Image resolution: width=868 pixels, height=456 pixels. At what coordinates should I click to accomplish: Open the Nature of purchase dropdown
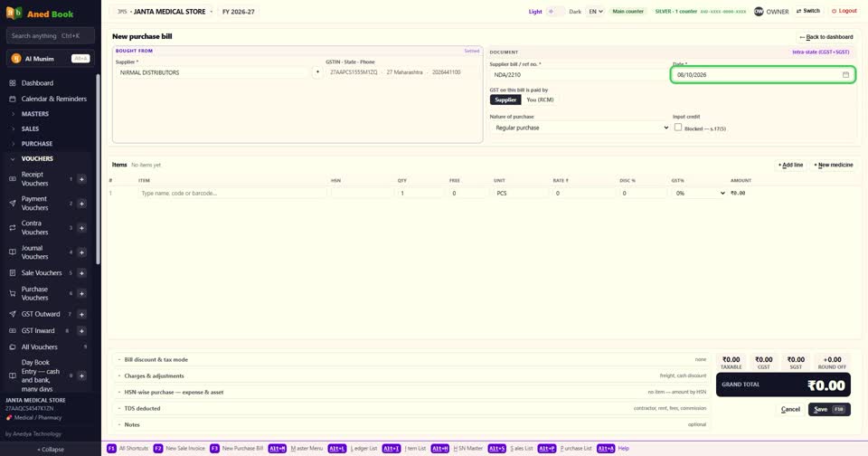[x=579, y=128]
